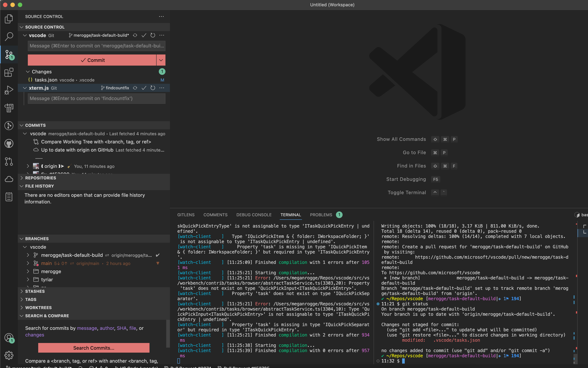Open tasks.json in the Changes list
Image resolution: width=588 pixels, height=368 pixels.
46,80
